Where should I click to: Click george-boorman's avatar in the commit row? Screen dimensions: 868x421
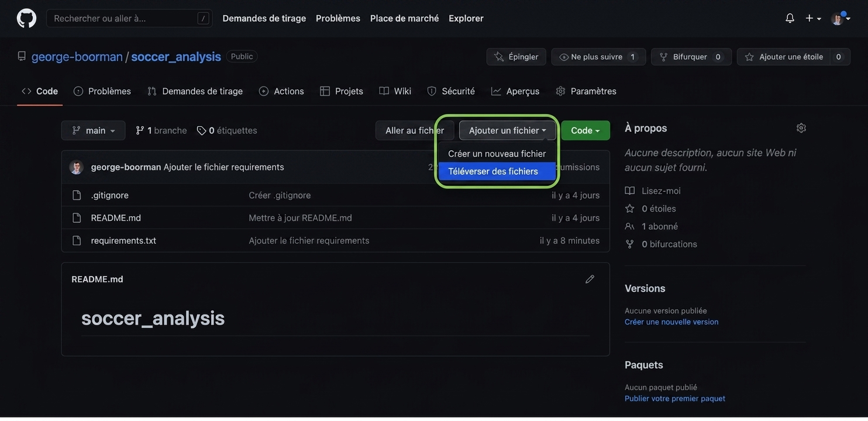pos(77,167)
